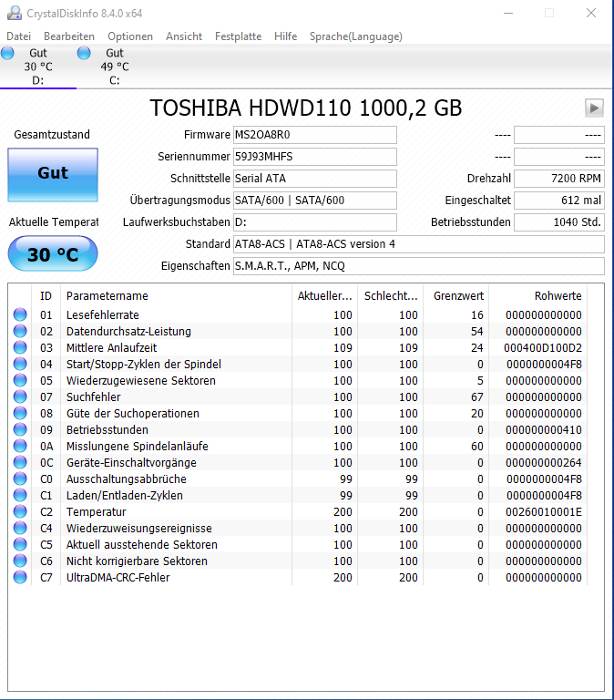Select the D: drive tab label
This screenshot has height=700, width=614.
(x=38, y=80)
